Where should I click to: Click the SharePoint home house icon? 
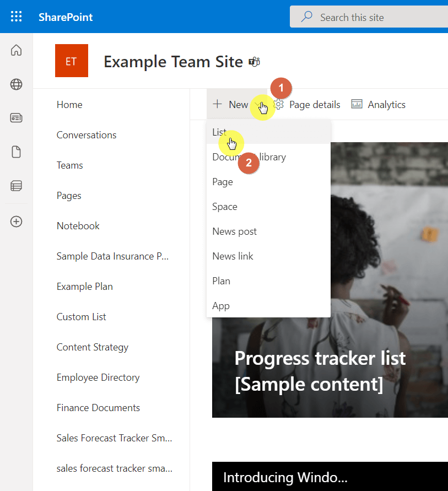(17, 50)
